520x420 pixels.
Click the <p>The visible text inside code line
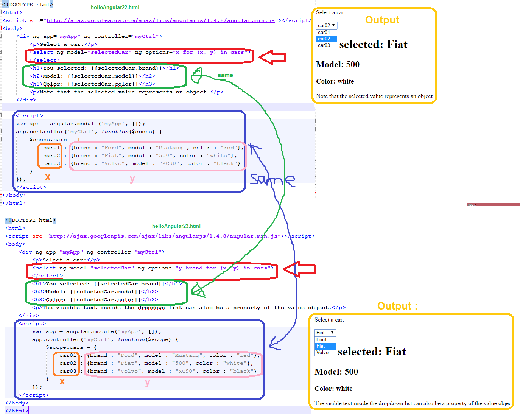pyautogui.click(x=189, y=308)
